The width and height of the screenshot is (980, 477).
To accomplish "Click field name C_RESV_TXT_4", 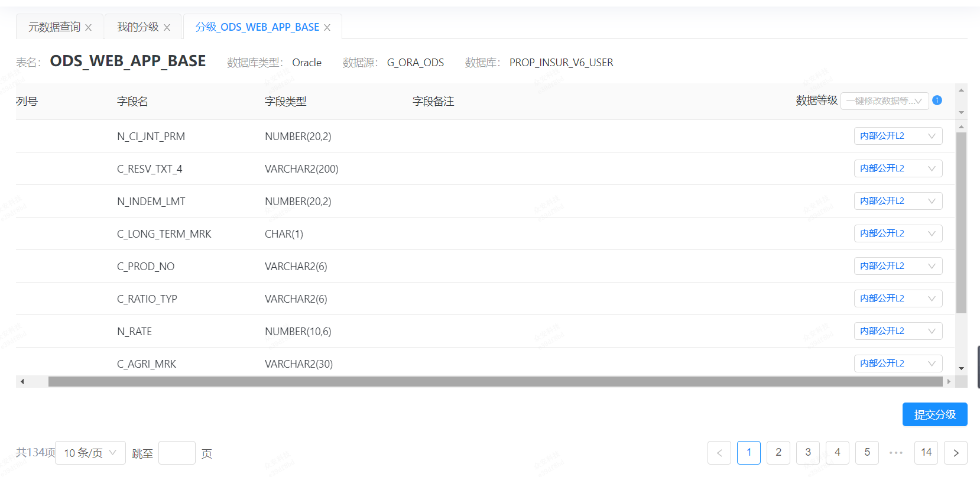I will tap(150, 169).
